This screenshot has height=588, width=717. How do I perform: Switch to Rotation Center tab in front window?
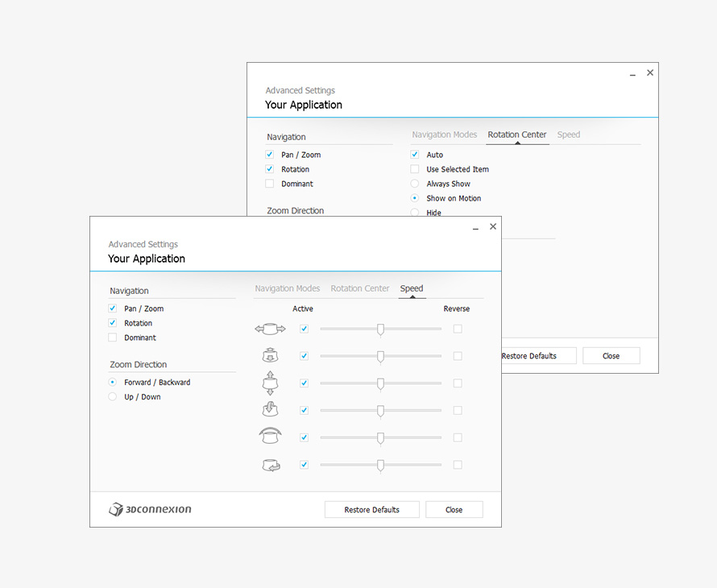click(x=359, y=288)
